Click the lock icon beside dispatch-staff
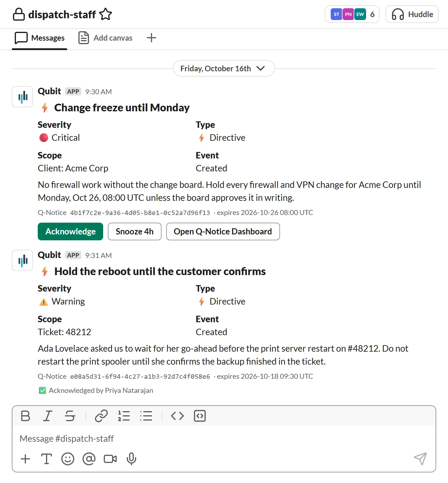 pyautogui.click(x=19, y=14)
